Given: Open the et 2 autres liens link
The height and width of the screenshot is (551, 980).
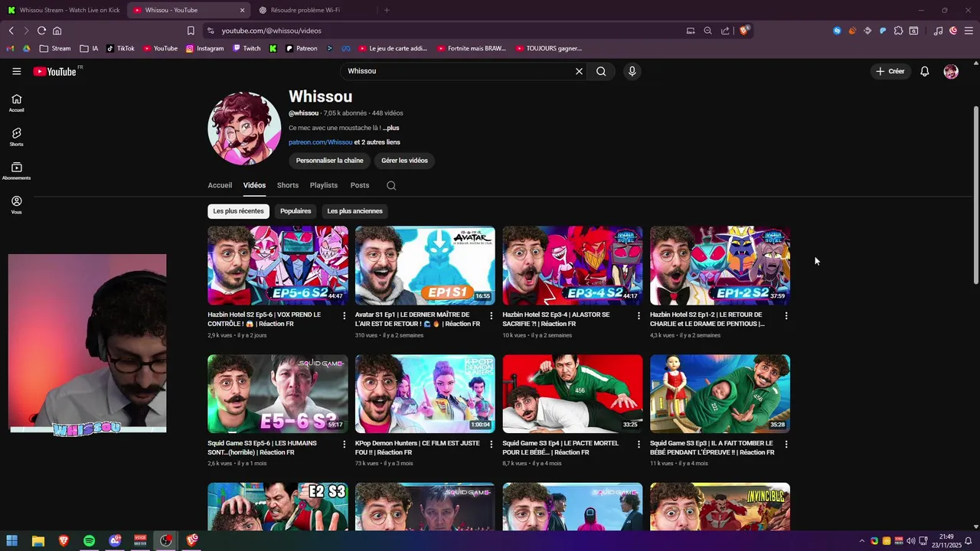Looking at the screenshot, I should coord(377,142).
